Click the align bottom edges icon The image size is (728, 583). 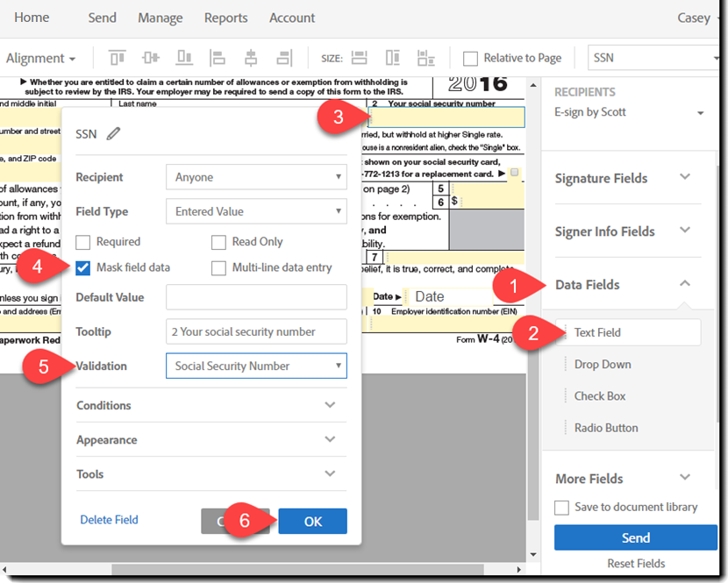[184, 58]
